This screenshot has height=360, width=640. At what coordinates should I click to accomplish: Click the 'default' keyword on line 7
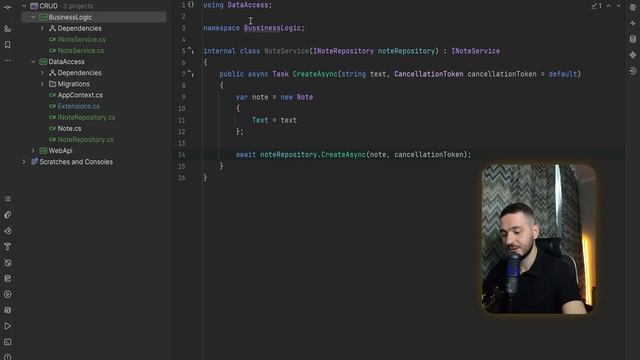tap(562, 74)
